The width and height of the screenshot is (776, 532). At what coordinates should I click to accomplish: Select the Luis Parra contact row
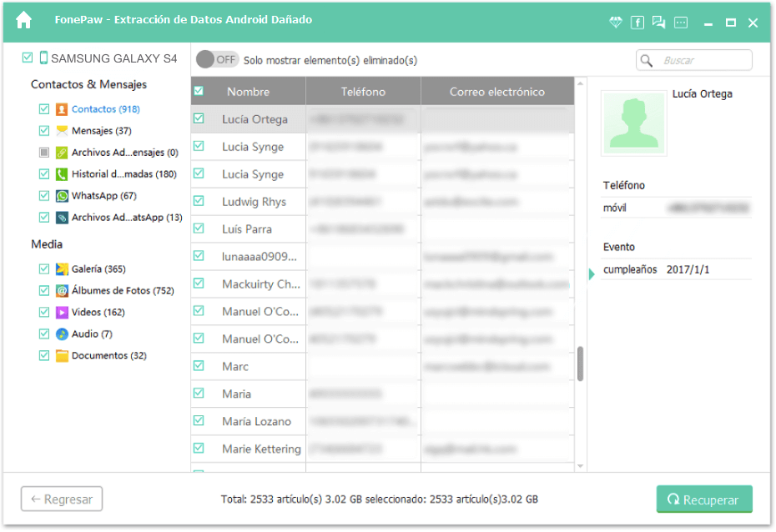point(382,229)
